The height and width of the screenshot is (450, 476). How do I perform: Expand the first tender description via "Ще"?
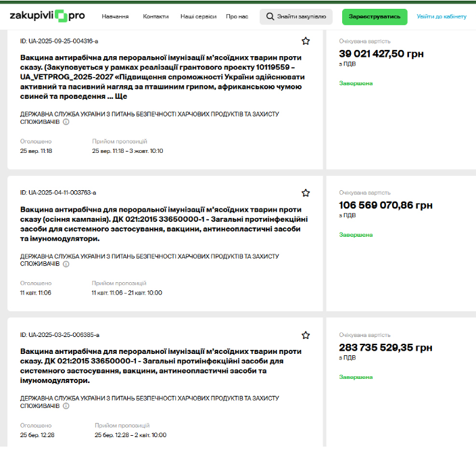coord(121,97)
